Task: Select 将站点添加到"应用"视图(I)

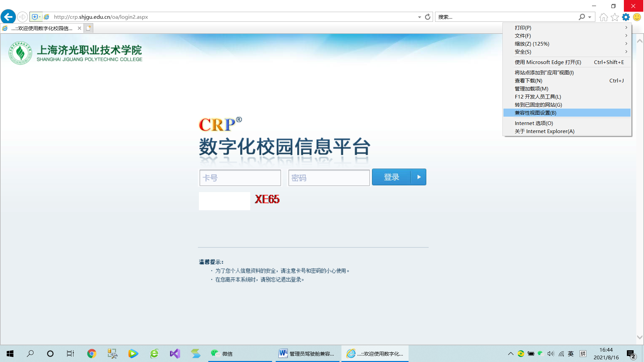Action: 567,73
